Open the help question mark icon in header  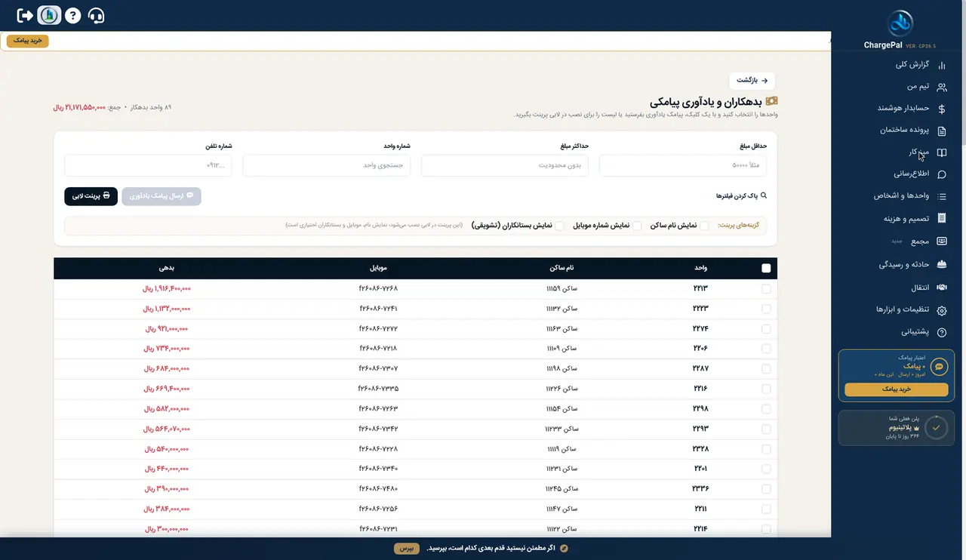72,15
